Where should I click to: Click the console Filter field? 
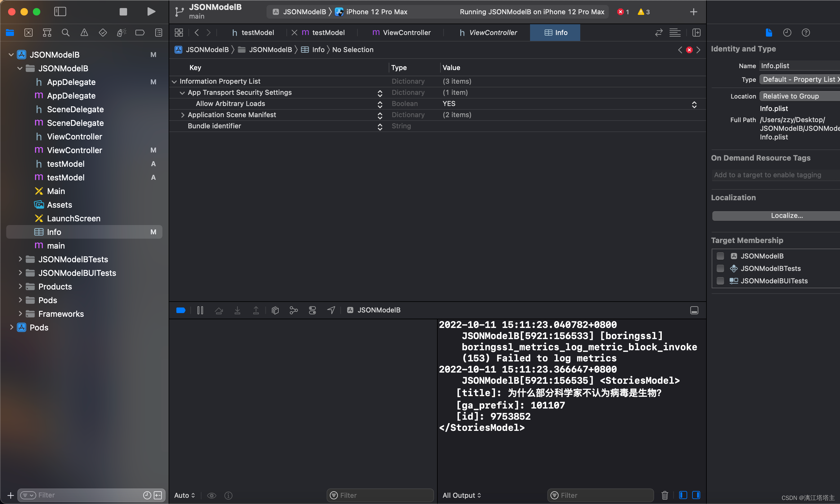point(600,495)
